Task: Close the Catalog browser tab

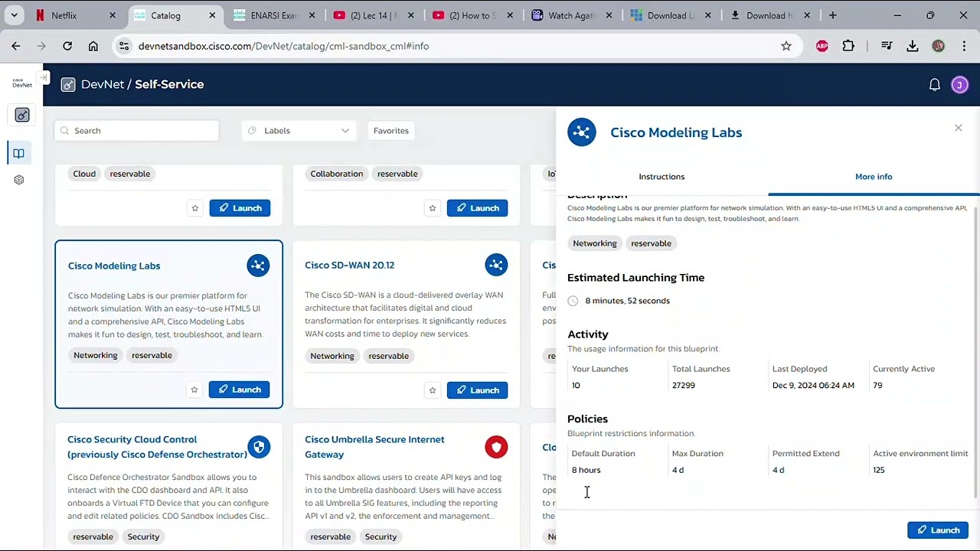Action: coord(212,15)
